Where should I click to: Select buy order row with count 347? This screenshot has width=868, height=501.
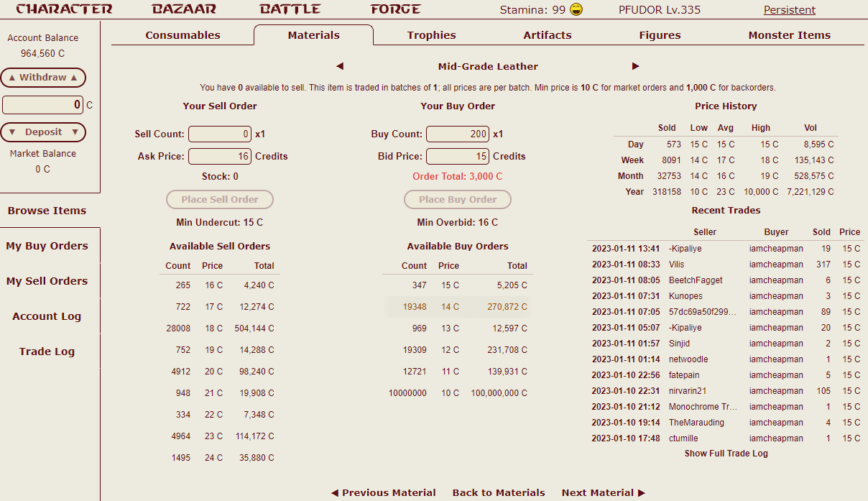(458, 285)
